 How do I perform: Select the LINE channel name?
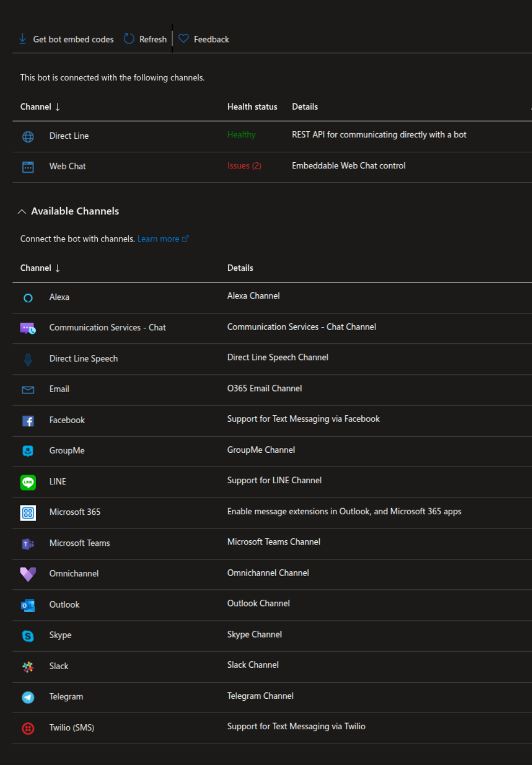pos(57,481)
